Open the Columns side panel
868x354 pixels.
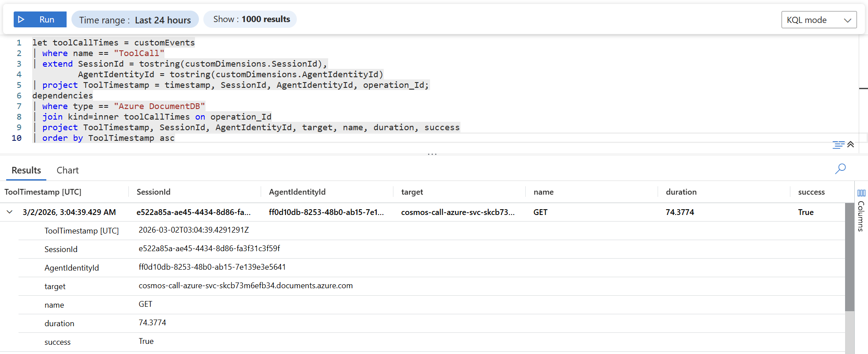[861, 211]
